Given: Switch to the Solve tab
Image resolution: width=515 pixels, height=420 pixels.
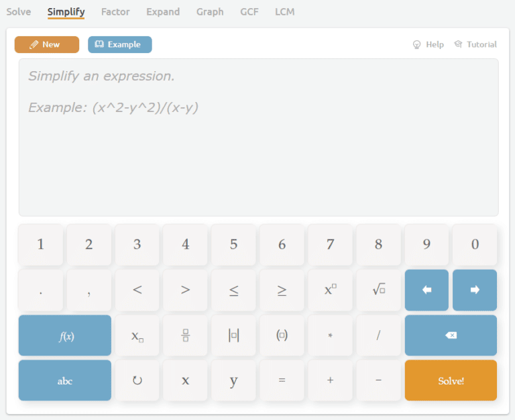Looking at the screenshot, I should pyautogui.click(x=19, y=12).
